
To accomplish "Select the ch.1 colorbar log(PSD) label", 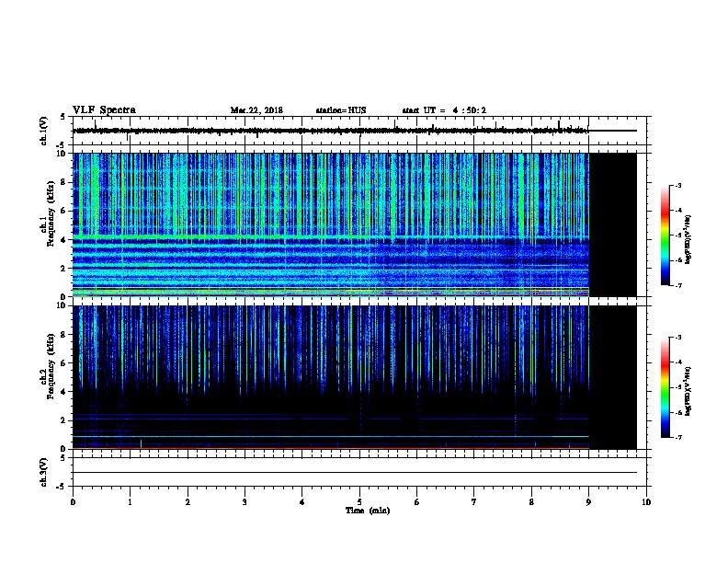I will coord(688,239).
